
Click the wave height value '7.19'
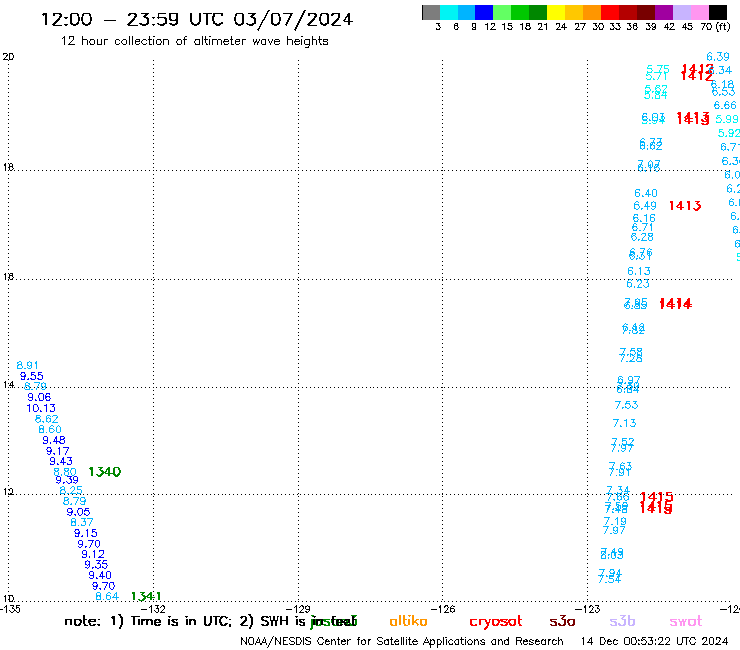[x=615, y=521]
